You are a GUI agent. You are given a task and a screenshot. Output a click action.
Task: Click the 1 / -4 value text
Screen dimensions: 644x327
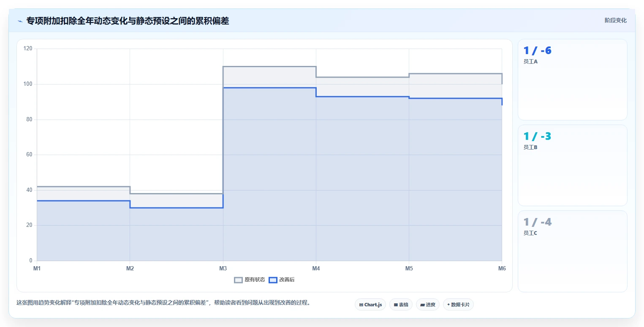pyautogui.click(x=537, y=222)
